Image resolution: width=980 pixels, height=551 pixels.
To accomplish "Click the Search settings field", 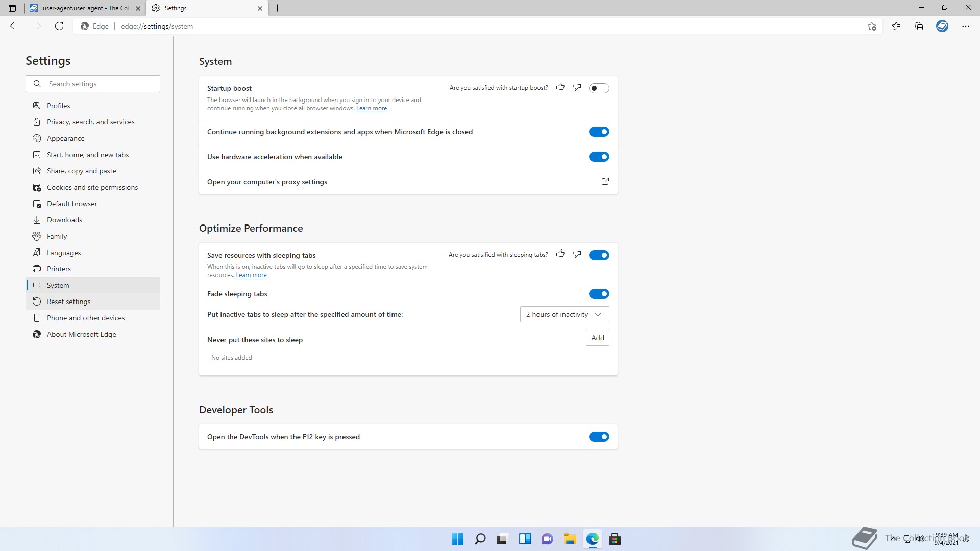I will pyautogui.click(x=93, y=84).
